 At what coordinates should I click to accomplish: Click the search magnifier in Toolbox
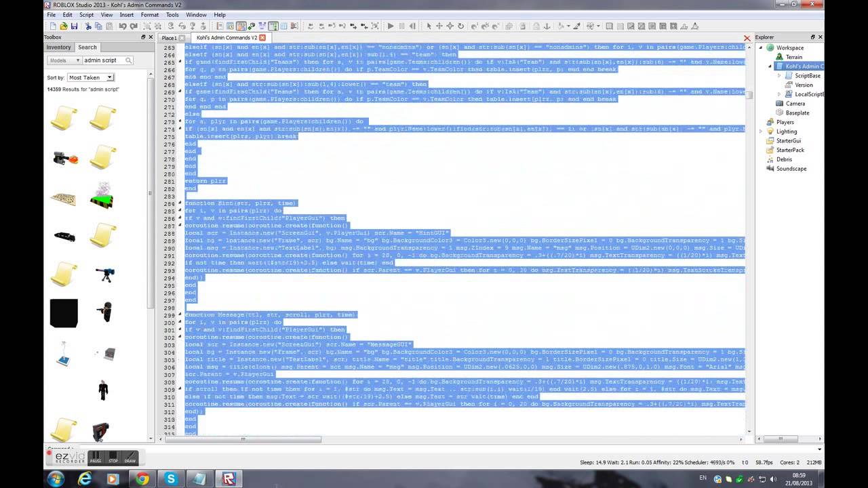tap(128, 60)
